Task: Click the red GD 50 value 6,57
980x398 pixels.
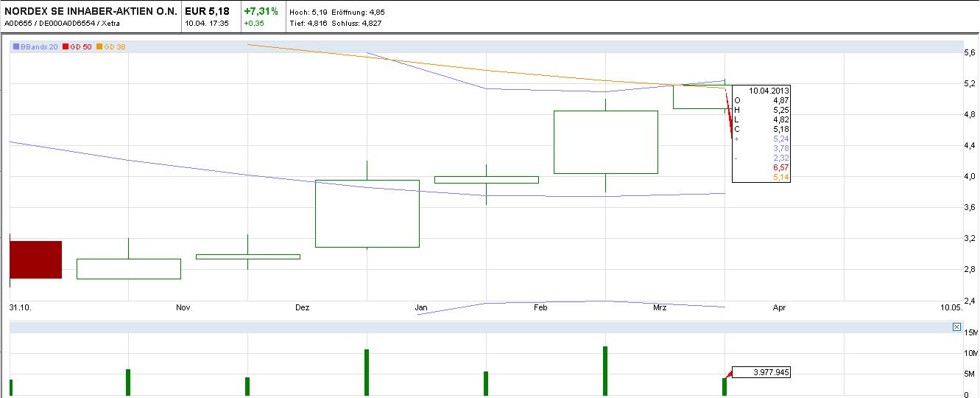Action: point(781,167)
